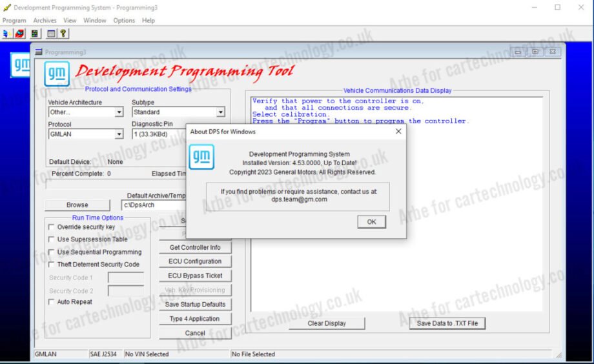
Task: Minimize the Programming3 child window
Action: 518,52
